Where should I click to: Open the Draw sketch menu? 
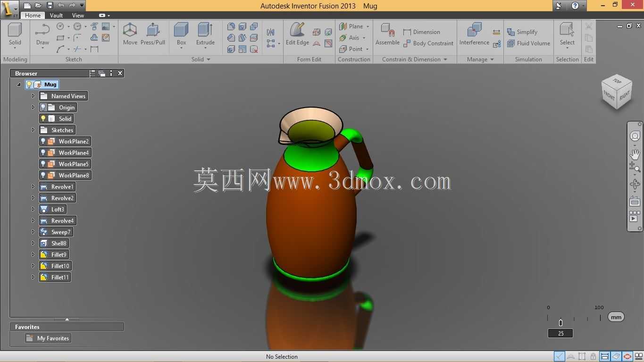point(42,36)
